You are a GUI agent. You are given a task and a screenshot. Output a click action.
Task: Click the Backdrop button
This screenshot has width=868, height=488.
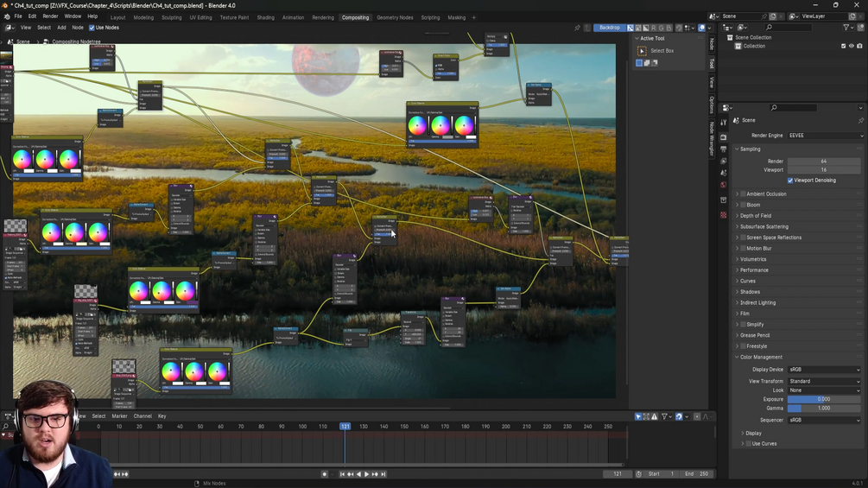click(x=610, y=28)
